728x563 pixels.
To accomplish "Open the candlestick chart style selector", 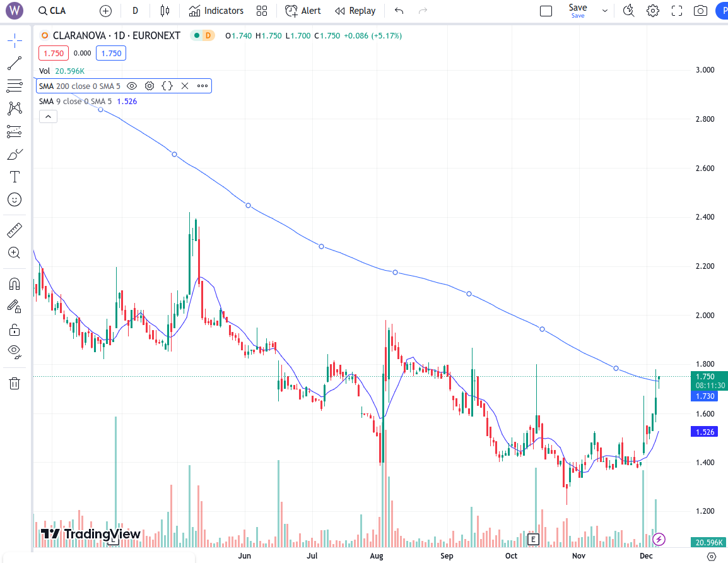I will coord(165,11).
